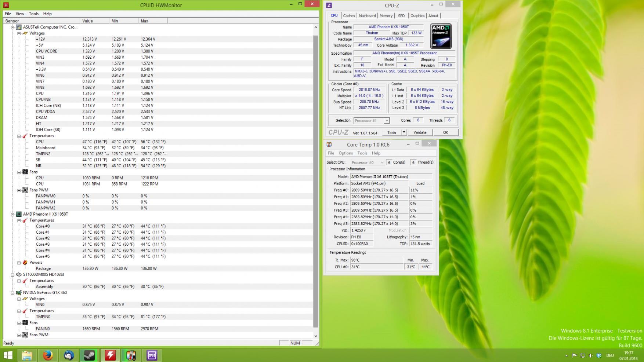The width and height of the screenshot is (644, 362).
Task: Switch to CPU-Z purple taskbar icon
Action: [x=152, y=355]
